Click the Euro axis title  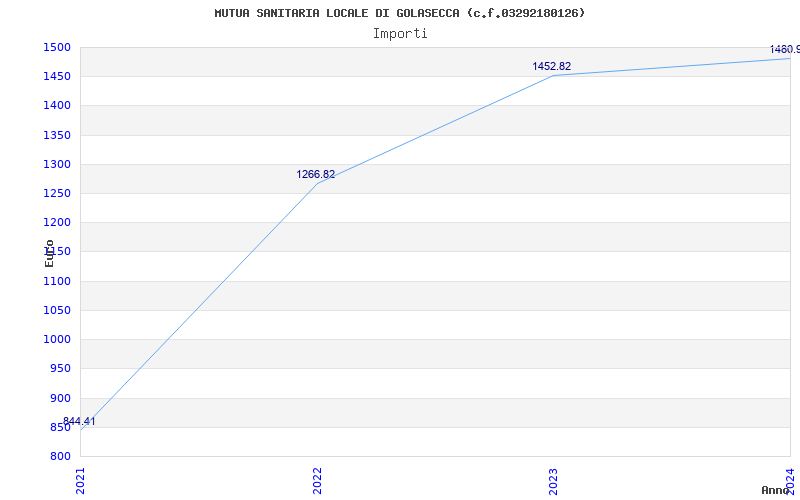(x=49, y=253)
